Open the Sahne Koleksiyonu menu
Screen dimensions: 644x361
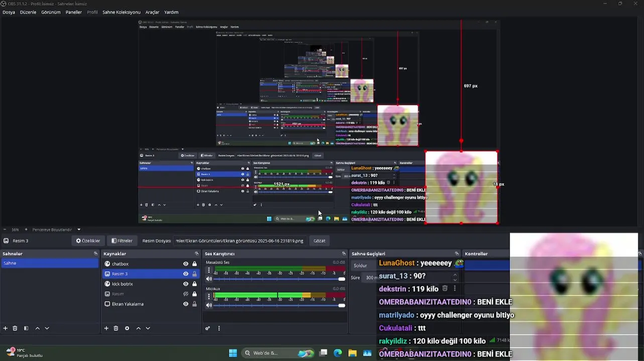click(x=121, y=12)
